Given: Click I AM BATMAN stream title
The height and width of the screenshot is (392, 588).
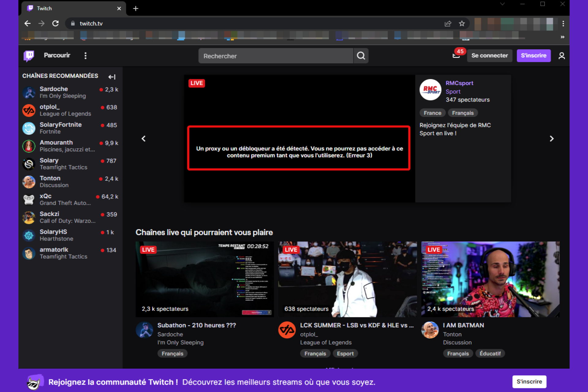Looking at the screenshot, I should click(x=463, y=325).
